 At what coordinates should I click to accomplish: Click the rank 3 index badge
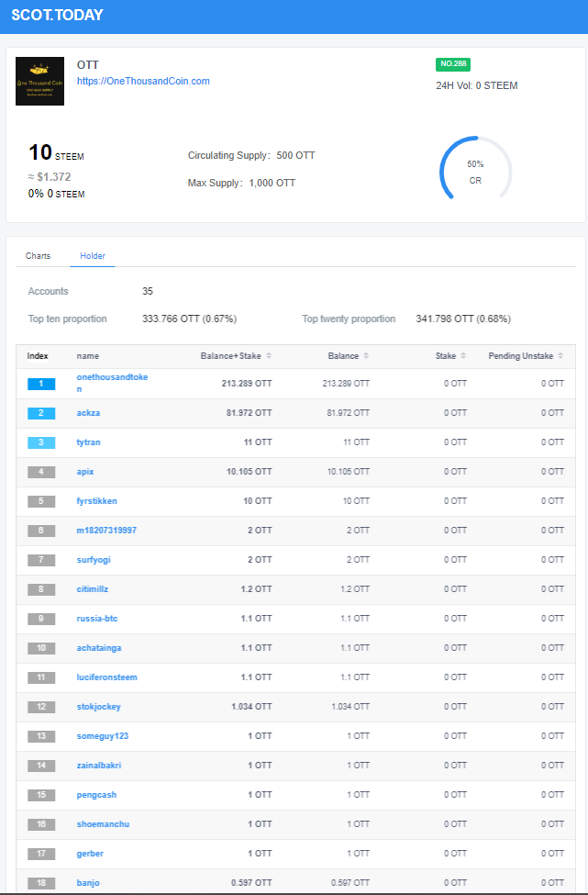pos(41,442)
